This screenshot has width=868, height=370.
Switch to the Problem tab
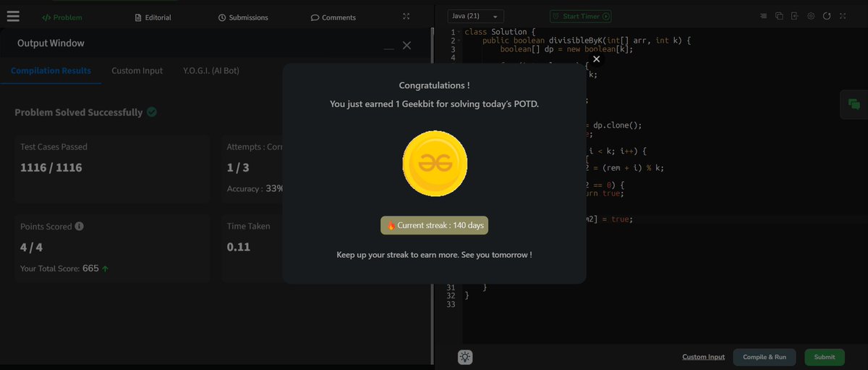(x=62, y=17)
